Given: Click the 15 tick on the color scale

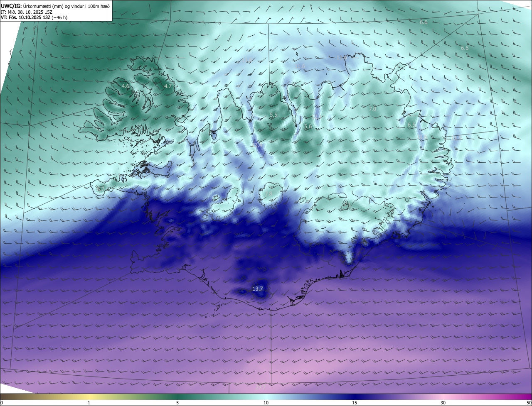Looking at the screenshot, I should coord(355,403).
